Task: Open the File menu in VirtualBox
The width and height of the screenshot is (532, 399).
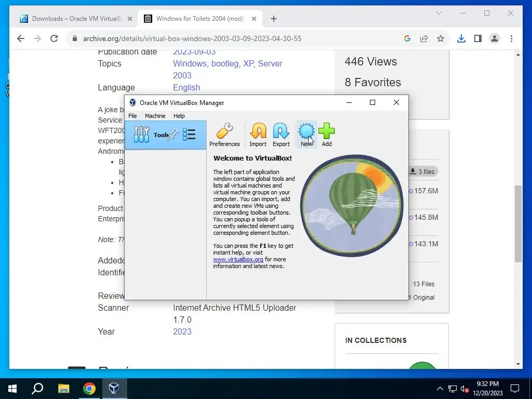Action: pos(132,116)
